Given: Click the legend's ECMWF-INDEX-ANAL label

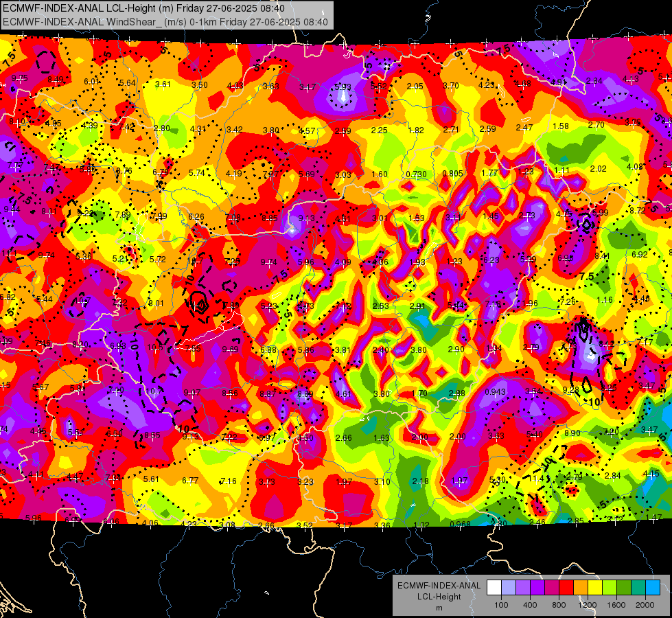Looking at the screenshot, I should click(x=439, y=586).
